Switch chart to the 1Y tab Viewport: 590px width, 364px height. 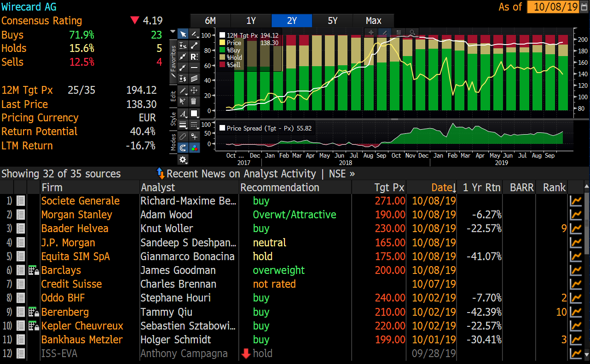point(251,21)
